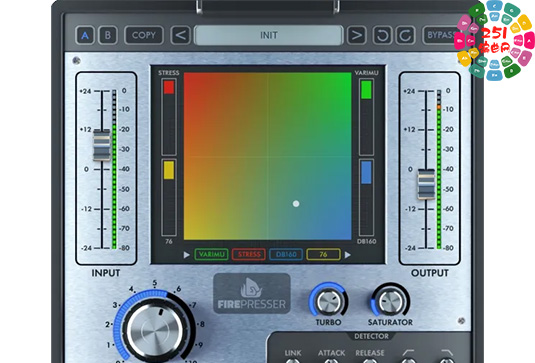Click the RELEASE label in Detector
Screen dimensions: 535x363
pyautogui.click(x=370, y=353)
